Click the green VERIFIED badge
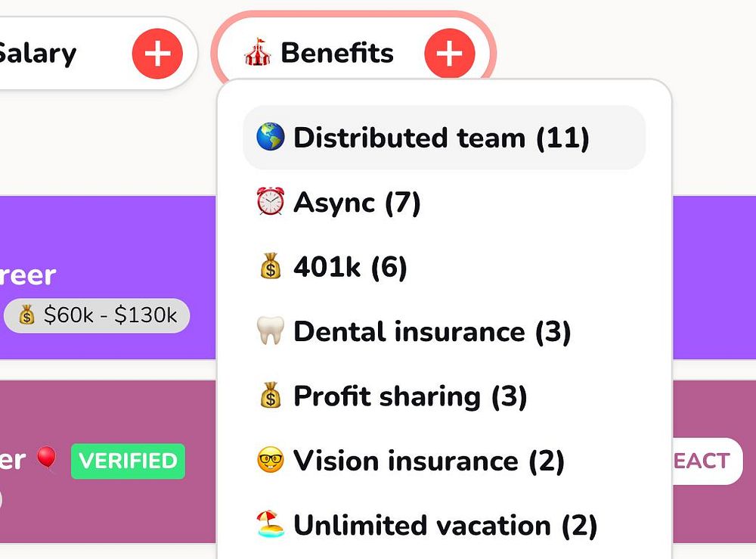 pyautogui.click(x=128, y=461)
